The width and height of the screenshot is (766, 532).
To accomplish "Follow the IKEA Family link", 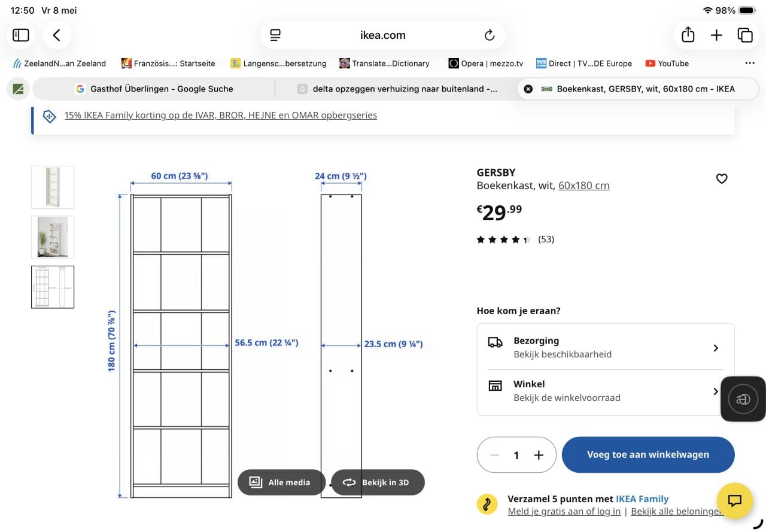I will [x=642, y=498].
